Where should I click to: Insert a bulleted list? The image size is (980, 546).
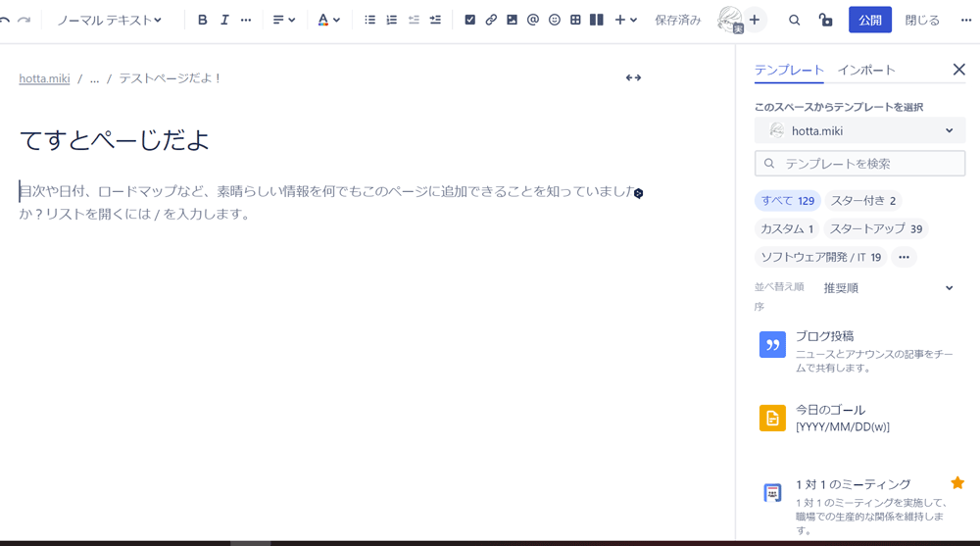coord(370,20)
